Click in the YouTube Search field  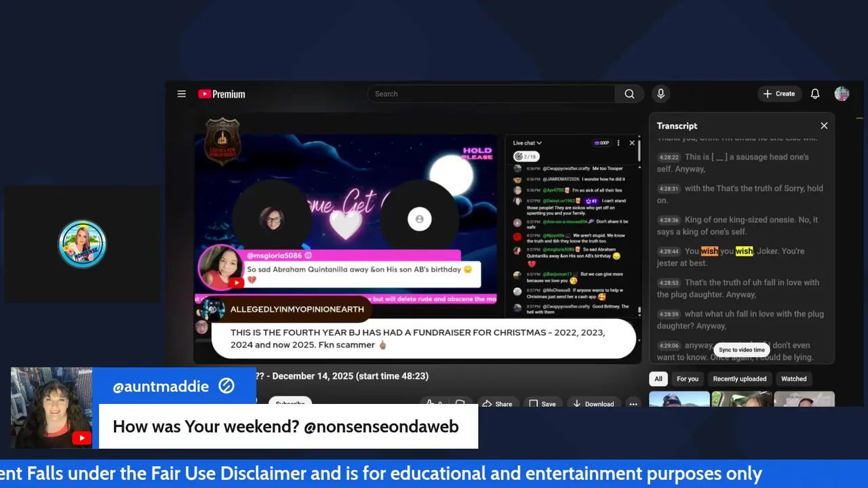pyautogui.click(x=492, y=94)
